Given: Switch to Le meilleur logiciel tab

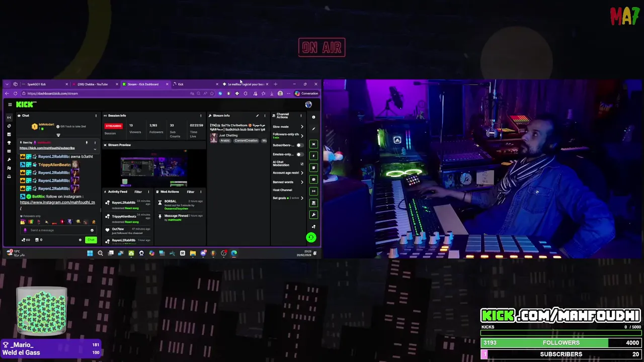Looking at the screenshot, I should tap(246, 84).
